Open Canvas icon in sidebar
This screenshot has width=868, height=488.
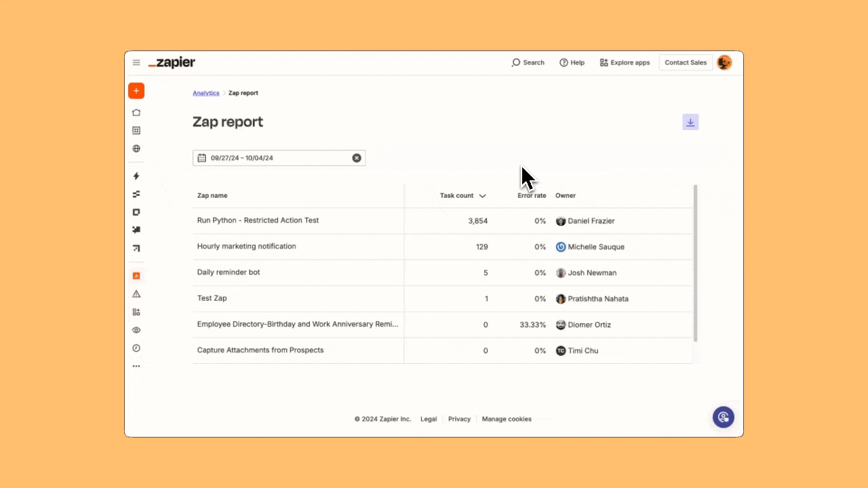[x=136, y=248]
